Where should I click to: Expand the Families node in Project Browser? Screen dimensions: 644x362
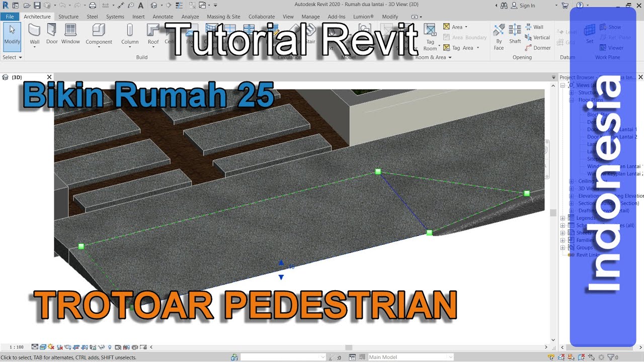(x=563, y=240)
